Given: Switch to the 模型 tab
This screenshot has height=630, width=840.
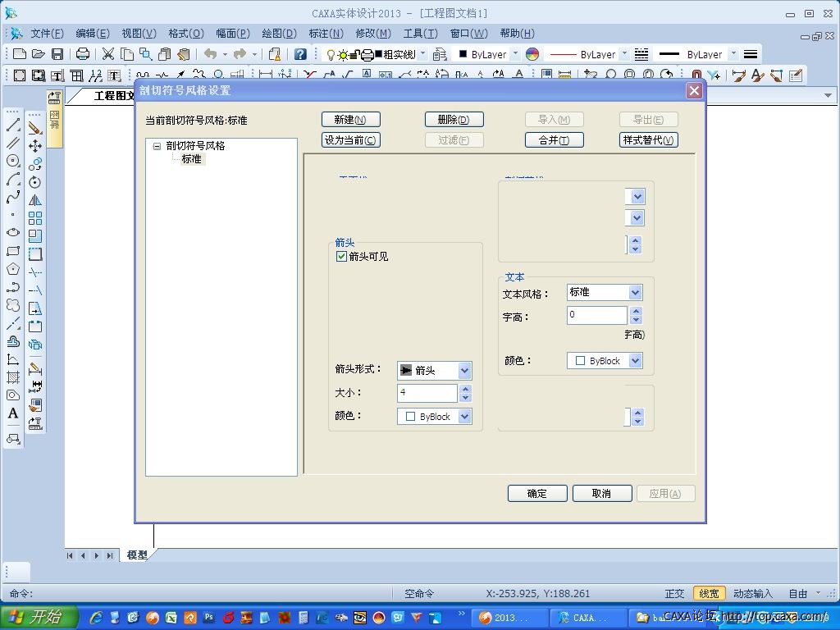Looking at the screenshot, I should pos(137,555).
